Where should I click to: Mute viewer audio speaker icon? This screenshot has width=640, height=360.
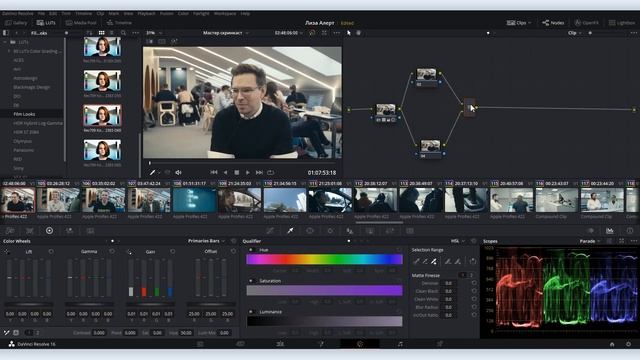(178, 173)
